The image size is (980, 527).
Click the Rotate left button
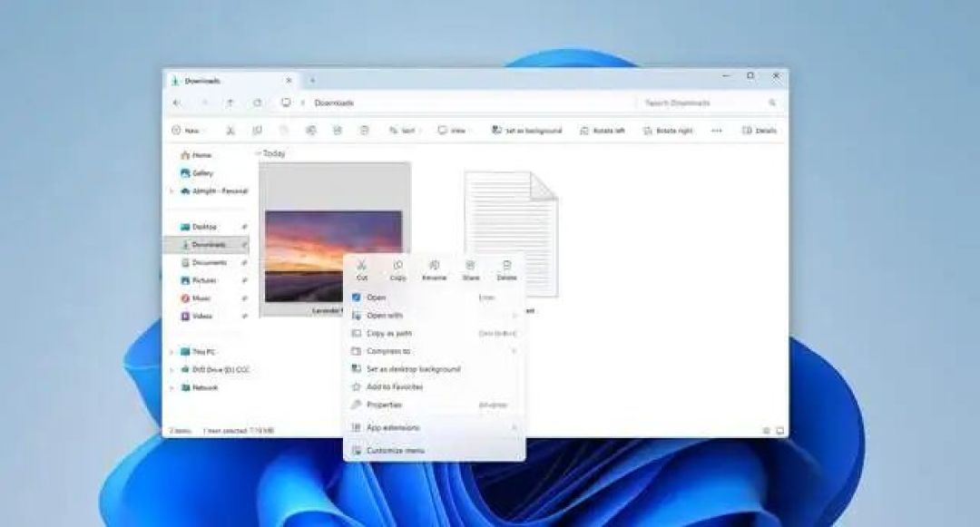click(x=602, y=131)
